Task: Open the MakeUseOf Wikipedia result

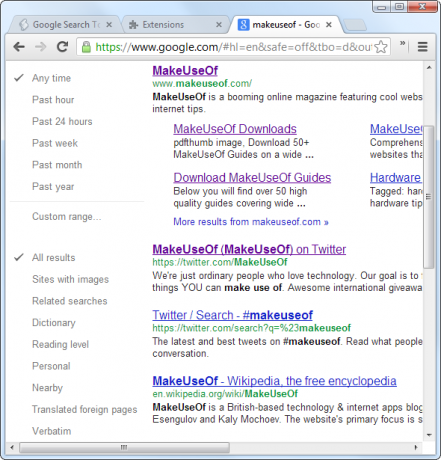Action: coord(274,381)
